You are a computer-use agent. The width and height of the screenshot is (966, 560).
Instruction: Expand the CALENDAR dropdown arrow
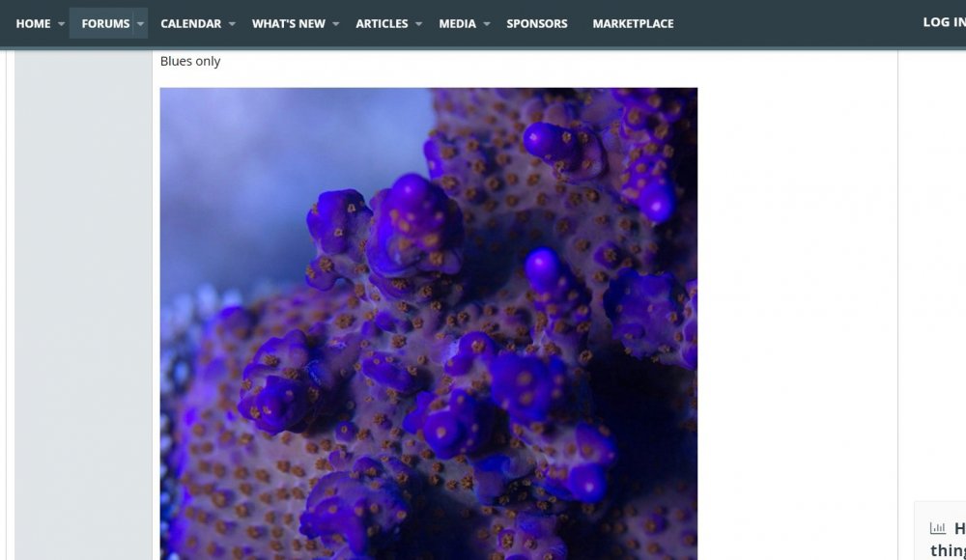pos(232,23)
